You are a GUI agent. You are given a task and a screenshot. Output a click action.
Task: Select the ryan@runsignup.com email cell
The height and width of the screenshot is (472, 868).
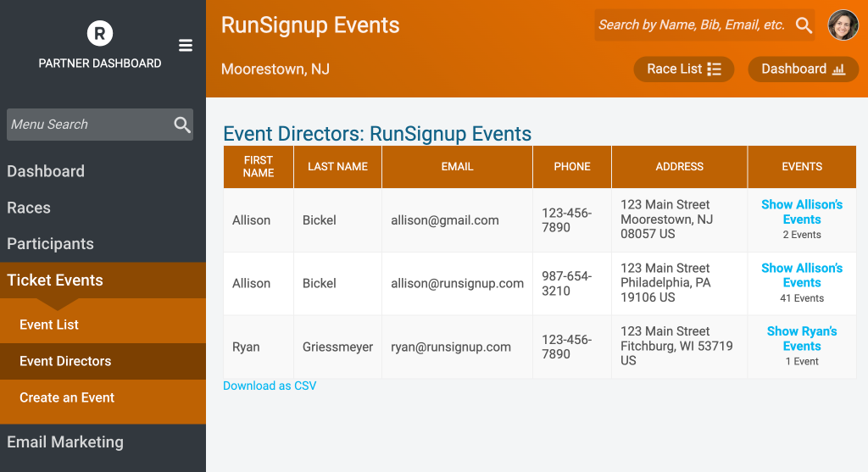pyautogui.click(x=457, y=347)
